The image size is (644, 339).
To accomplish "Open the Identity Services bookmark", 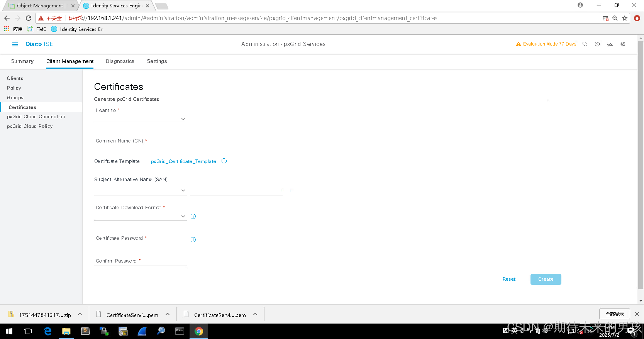I will pos(77,29).
